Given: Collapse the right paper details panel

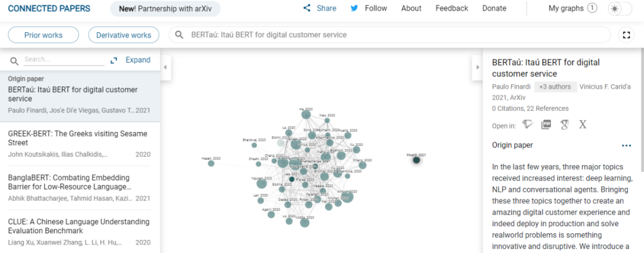Looking at the screenshot, I should click(477, 67).
